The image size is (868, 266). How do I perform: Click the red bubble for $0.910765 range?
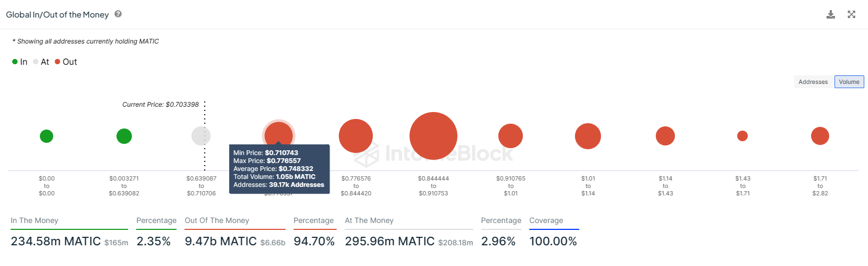(511, 136)
